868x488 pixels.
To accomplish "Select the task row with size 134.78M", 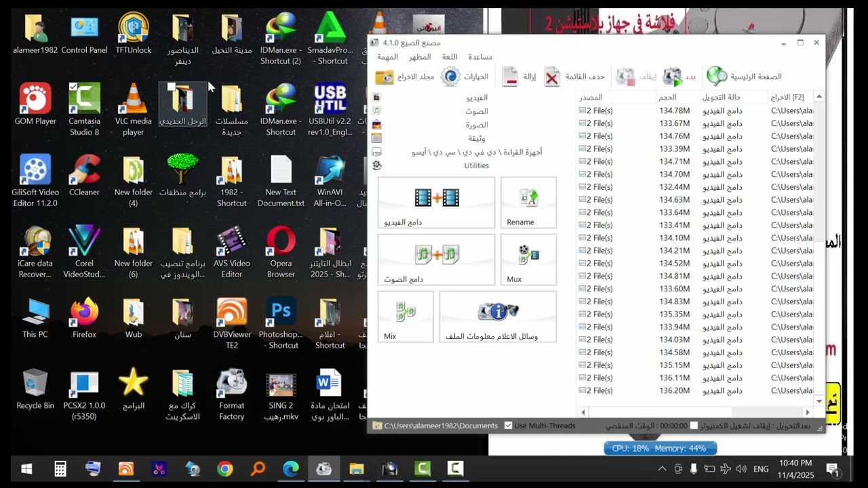I will 695,110.
